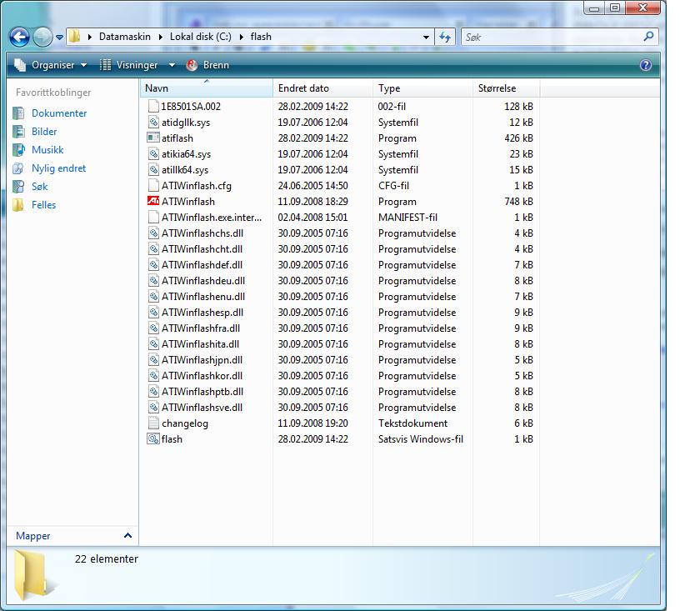Select the flash batch file icon

click(x=153, y=439)
